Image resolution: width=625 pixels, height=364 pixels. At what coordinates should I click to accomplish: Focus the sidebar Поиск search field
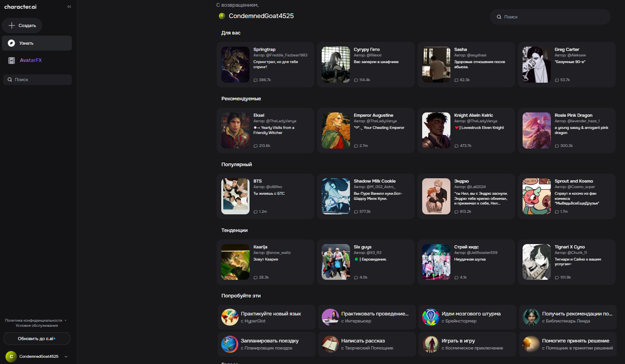click(37, 80)
